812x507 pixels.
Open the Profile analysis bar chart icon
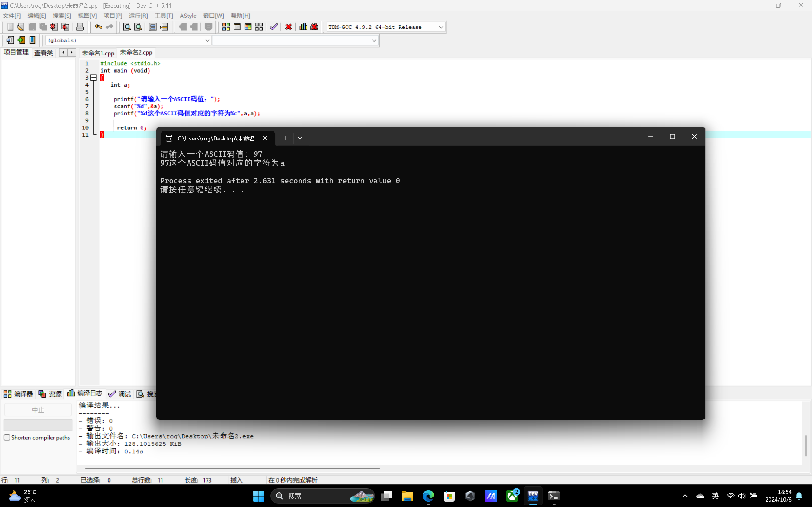pos(303,27)
